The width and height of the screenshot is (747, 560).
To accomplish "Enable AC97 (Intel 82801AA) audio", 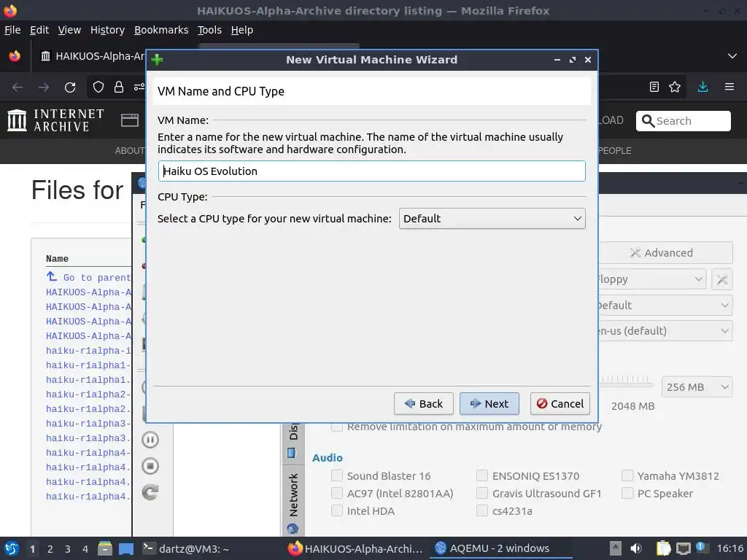I will (336, 494).
